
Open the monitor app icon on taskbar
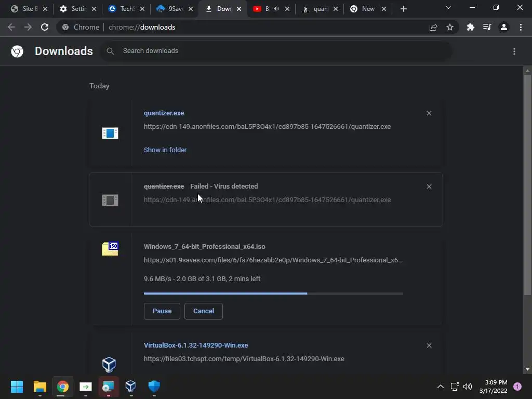click(x=108, y=387)
